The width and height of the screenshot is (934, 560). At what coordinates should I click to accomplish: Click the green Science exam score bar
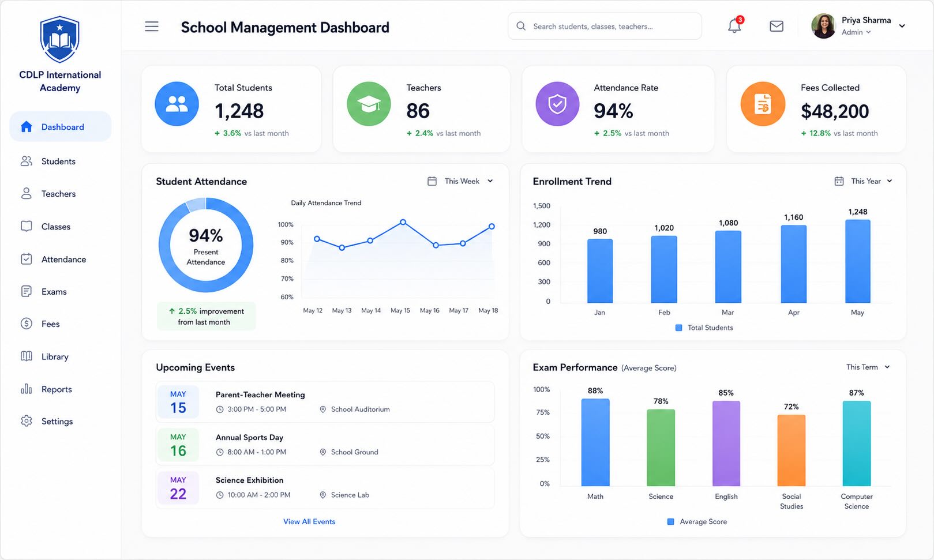(x=661, y=448)
